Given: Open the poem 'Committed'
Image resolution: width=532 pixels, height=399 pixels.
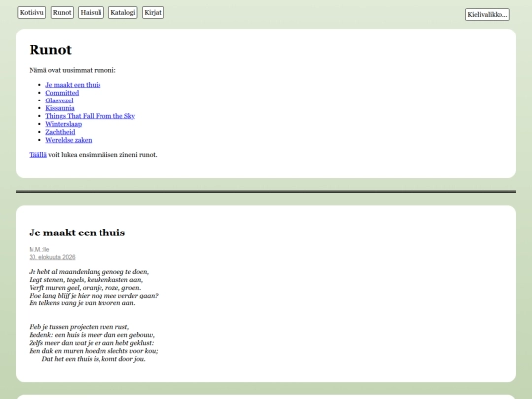Looking at the screenshot, I should 62,93.
